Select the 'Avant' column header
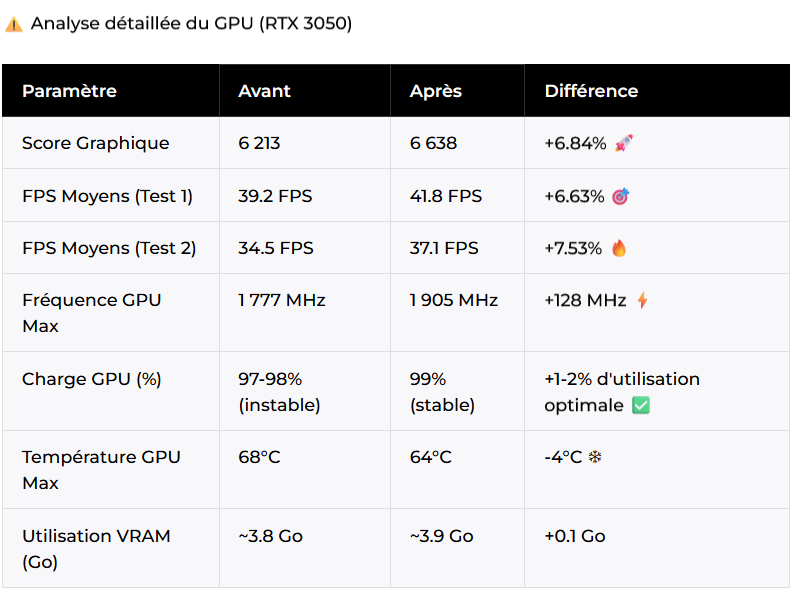The image size is (793, 612). [264, 91]
